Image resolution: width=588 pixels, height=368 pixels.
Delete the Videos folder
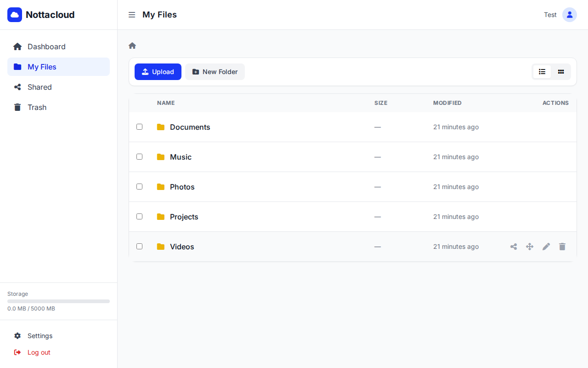click(562, 247)
